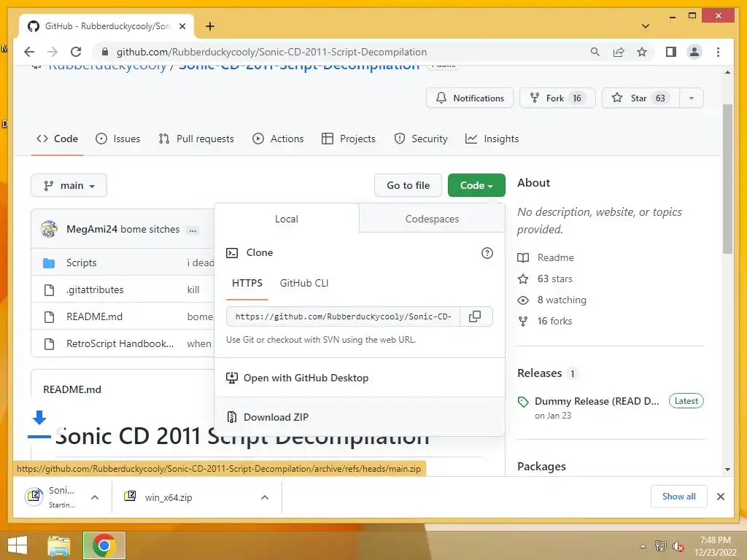Open the .gitattributes file

(95, 289)
